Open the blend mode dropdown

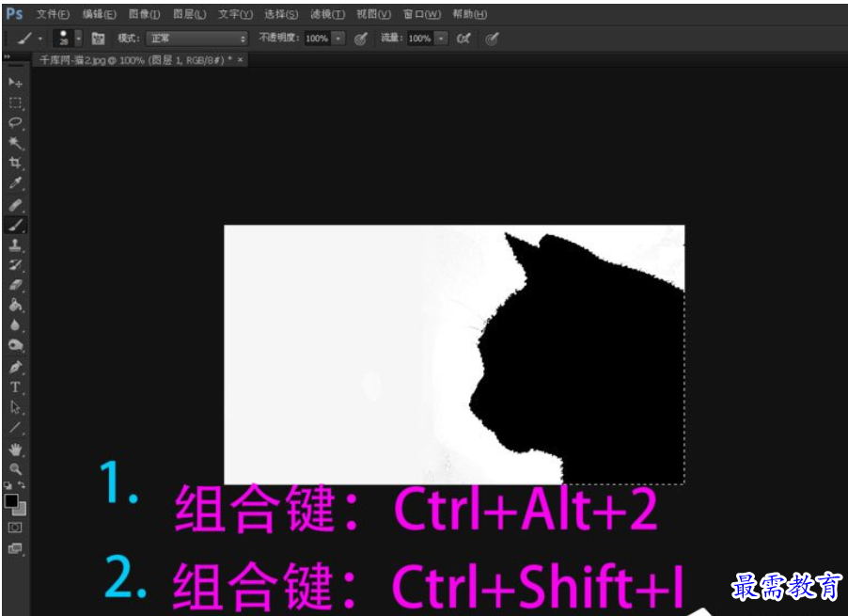196,39
